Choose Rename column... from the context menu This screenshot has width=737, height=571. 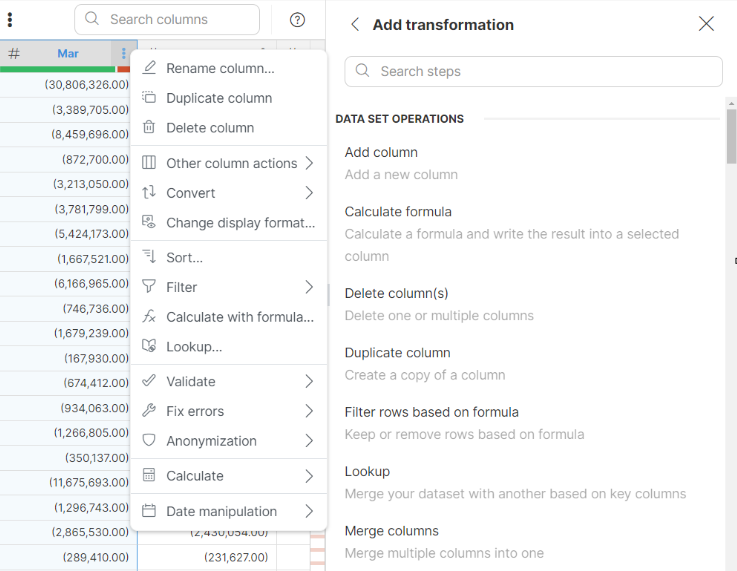(228, 68)
